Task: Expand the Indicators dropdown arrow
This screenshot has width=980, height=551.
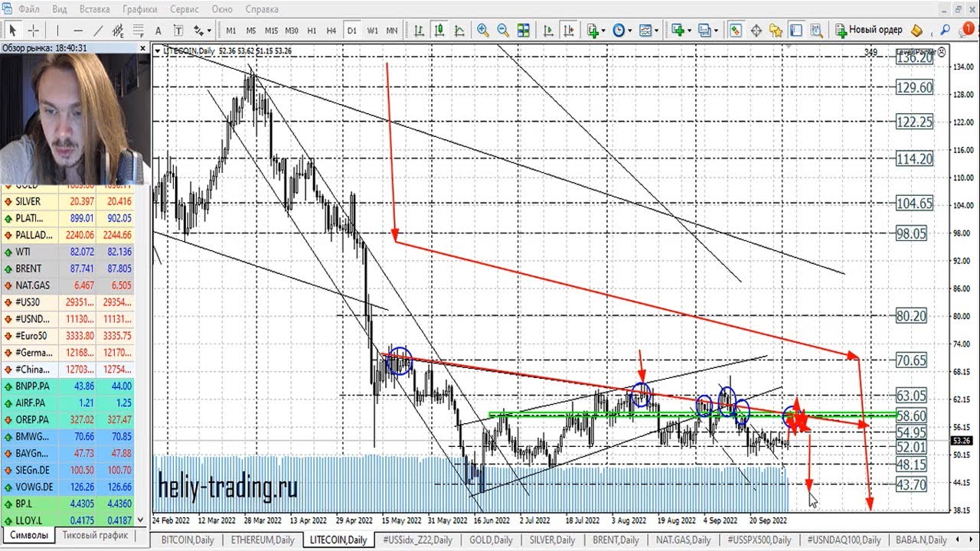Action: click(x=603, y=31)
